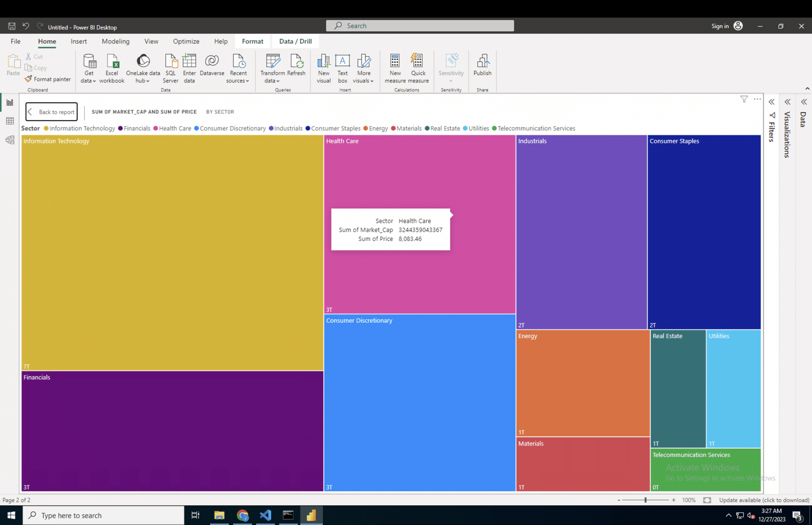Open the SQL Server connector
The width and height of the screenshot is (812, 525).
(x=170, y=67)
